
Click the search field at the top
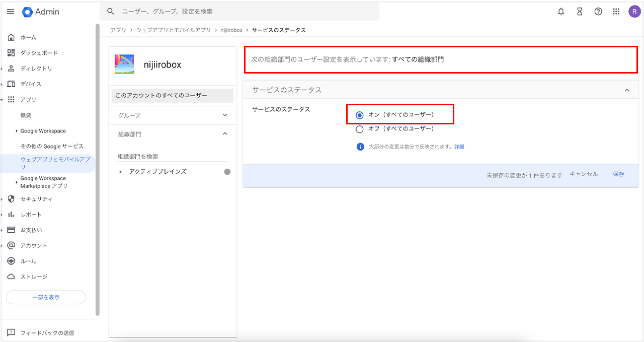point(242,12)
